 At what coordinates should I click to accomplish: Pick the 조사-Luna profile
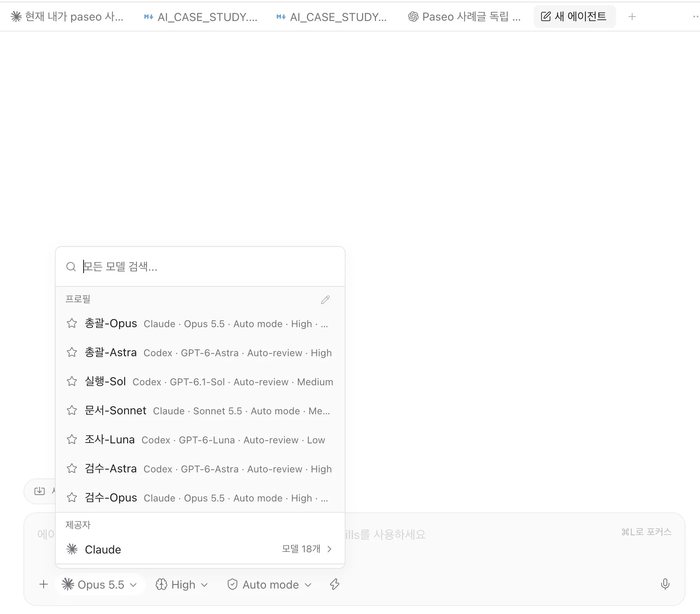200,440
